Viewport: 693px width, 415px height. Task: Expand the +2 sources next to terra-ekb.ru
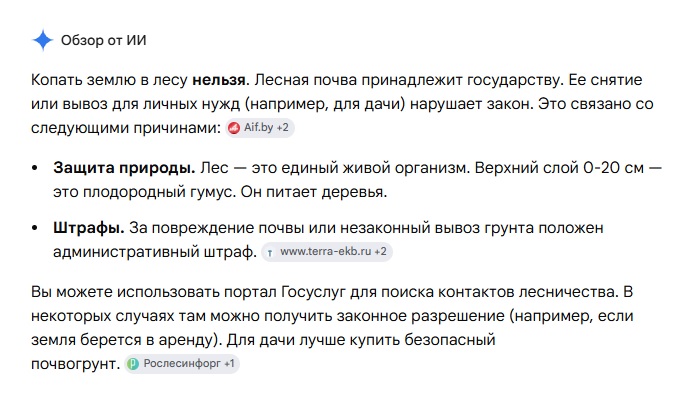click(380, 251)
